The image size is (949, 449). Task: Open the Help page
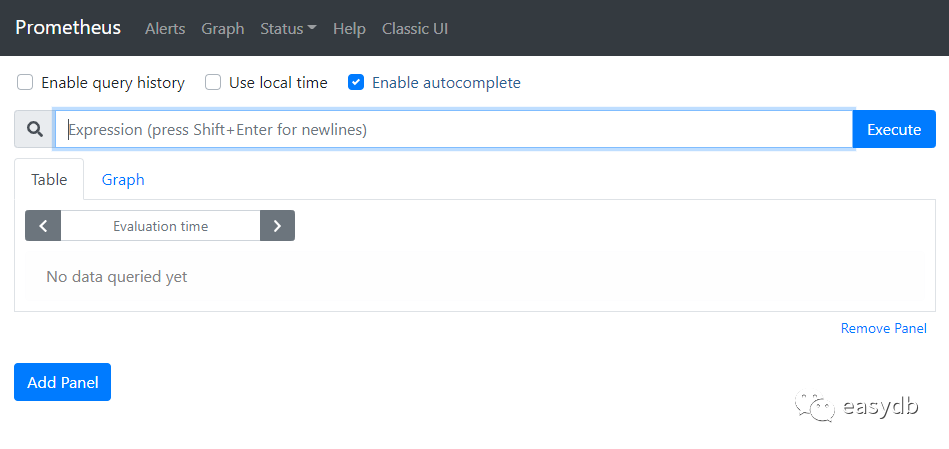(x=349, y=29)
